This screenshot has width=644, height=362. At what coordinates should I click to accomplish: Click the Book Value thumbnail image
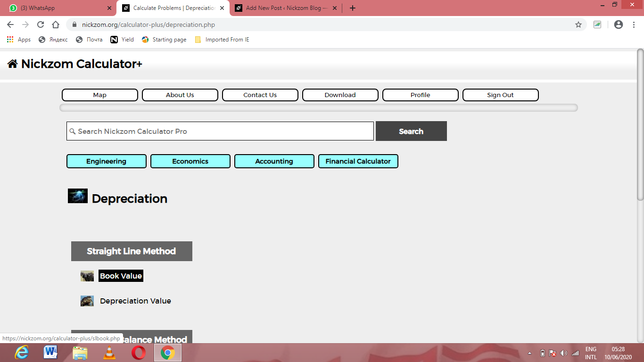click(x=87, y=276)
